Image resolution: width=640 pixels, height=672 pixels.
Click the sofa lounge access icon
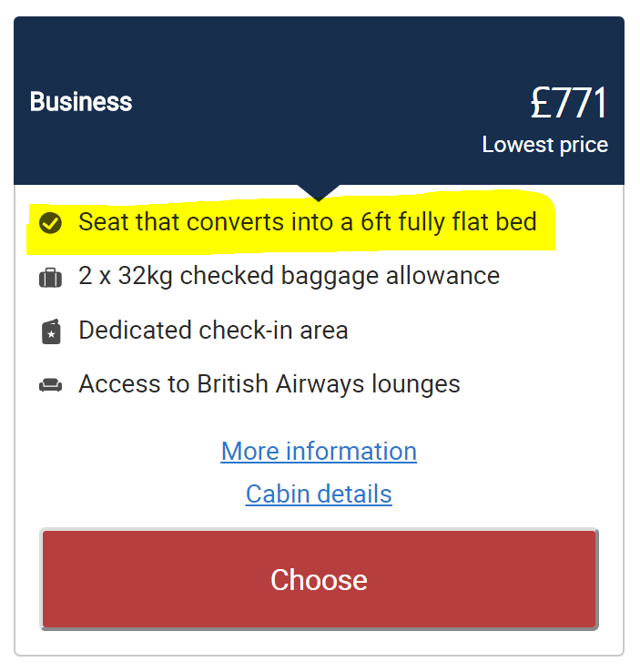[x=51, y=385]
